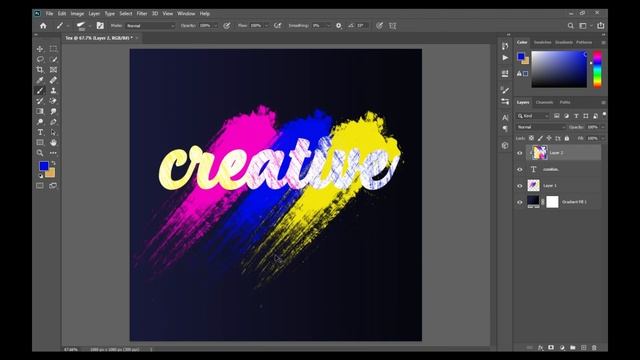Select the Dodge tool
The image size is (640, 360).
[x=40, y=122]
